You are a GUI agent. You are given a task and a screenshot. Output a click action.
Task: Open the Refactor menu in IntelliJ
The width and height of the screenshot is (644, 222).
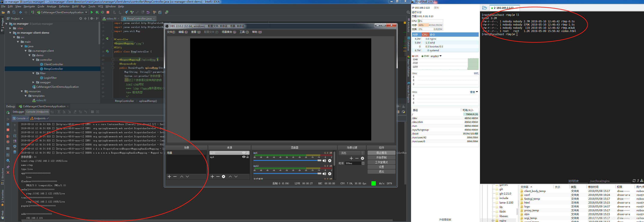64,6
